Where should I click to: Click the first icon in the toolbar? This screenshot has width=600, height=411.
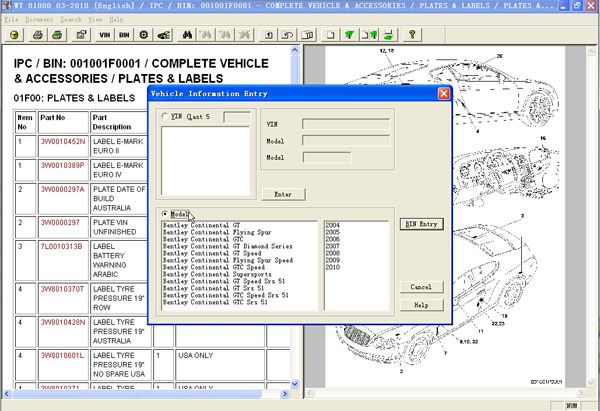14,35
